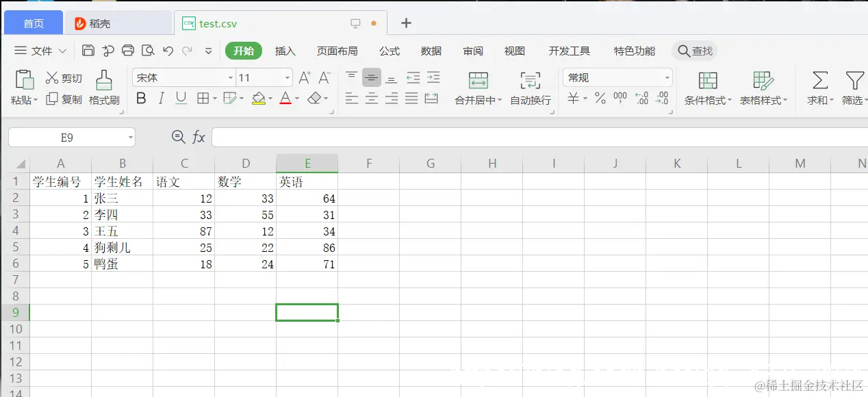The height and width of the screenshot is (397, 868).
Task: Cut selection with the 剪切 scissors
Action: coord(64,78)
